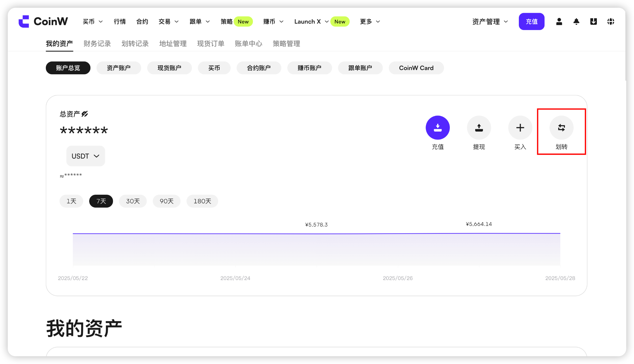
Task: Expand the Launch X menu
Action: (311, 22)
